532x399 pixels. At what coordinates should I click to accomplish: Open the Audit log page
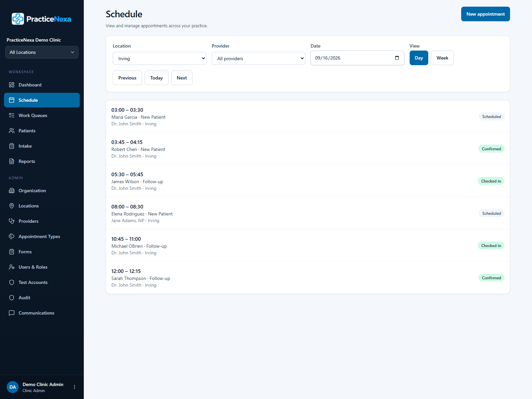coord(42,298)
